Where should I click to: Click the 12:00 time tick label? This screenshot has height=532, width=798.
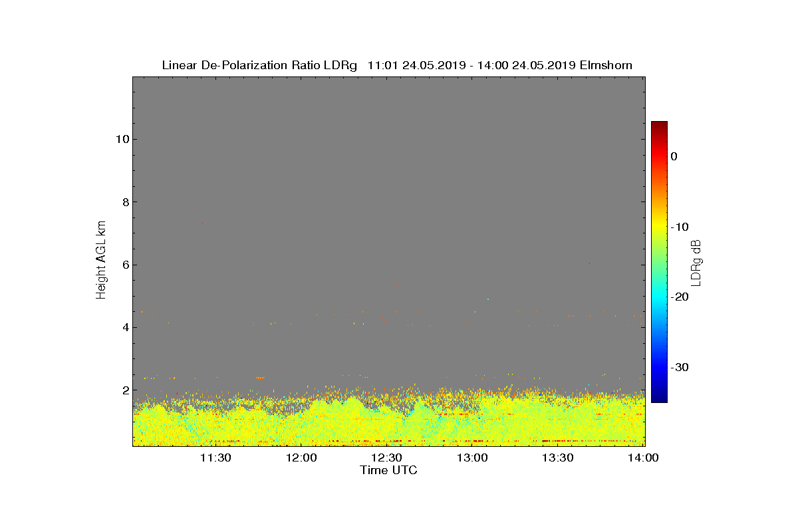[x=301, y=458]
